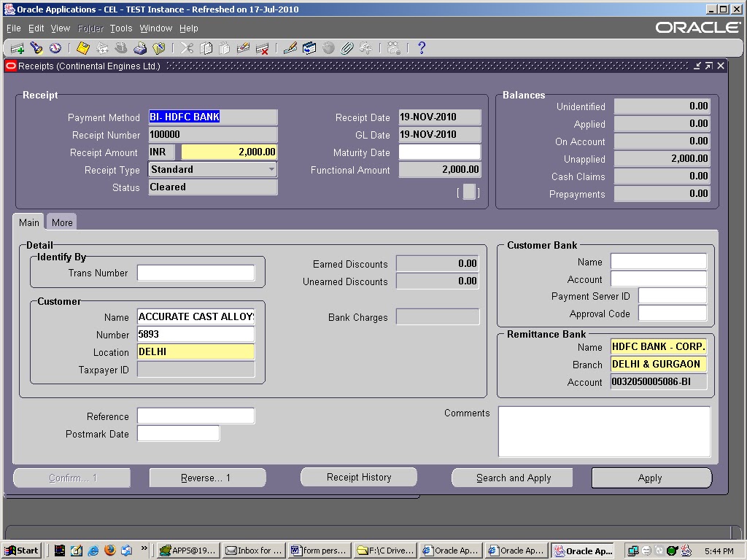Open the Edit menu
Image resolution: width=747 pixels, height=560 pixels.
pos(36,28)
